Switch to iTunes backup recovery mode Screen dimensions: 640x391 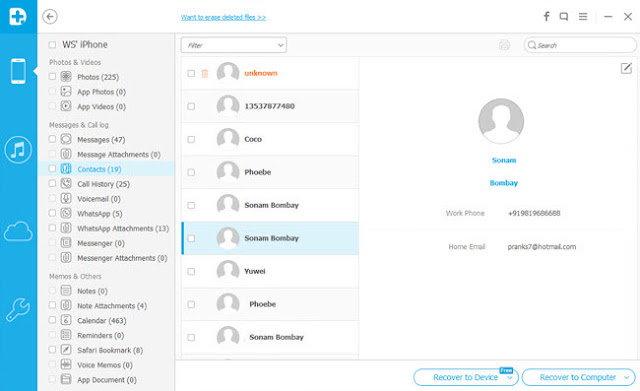(x=18, y=150)
